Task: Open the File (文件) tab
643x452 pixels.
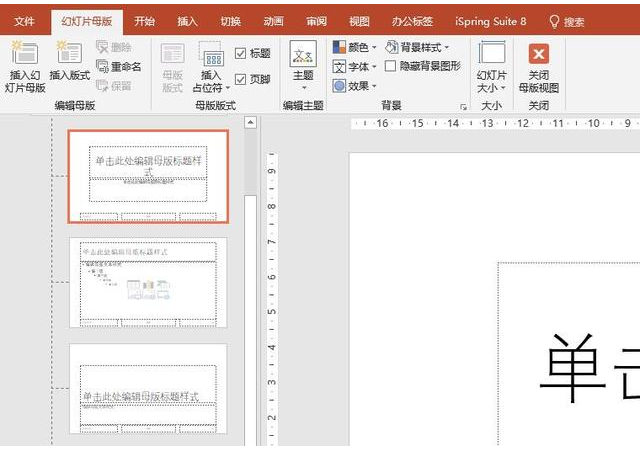Action: pyautogui.click(x=24, y=21)
